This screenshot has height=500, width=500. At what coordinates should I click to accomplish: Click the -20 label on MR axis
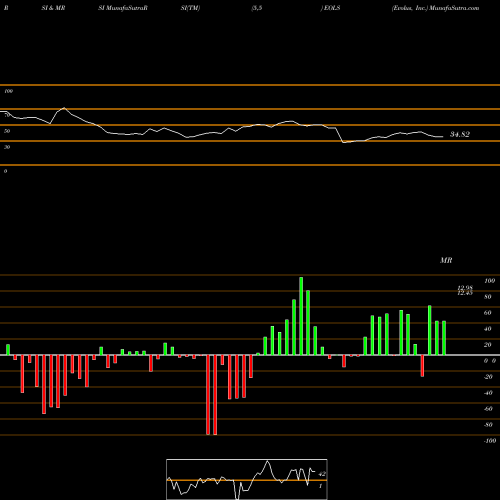[488, 377]
